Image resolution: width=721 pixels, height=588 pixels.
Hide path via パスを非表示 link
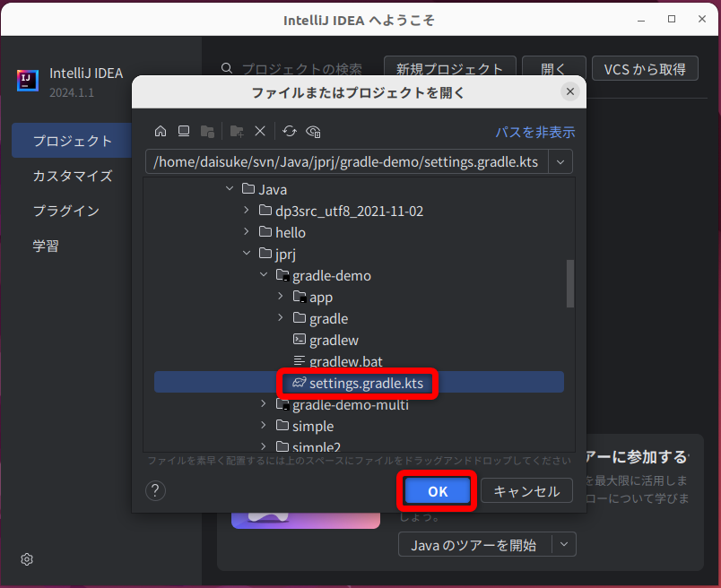tap(534, 133)
